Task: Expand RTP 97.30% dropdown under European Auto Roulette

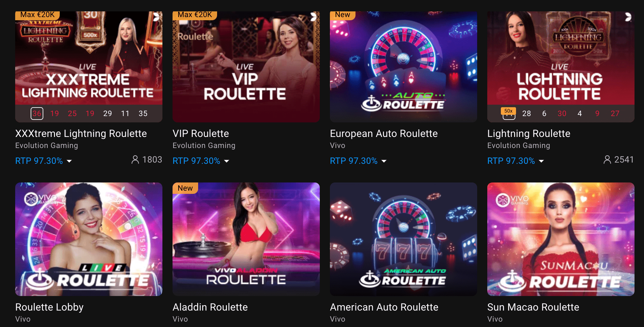Action: click(384, 161)
